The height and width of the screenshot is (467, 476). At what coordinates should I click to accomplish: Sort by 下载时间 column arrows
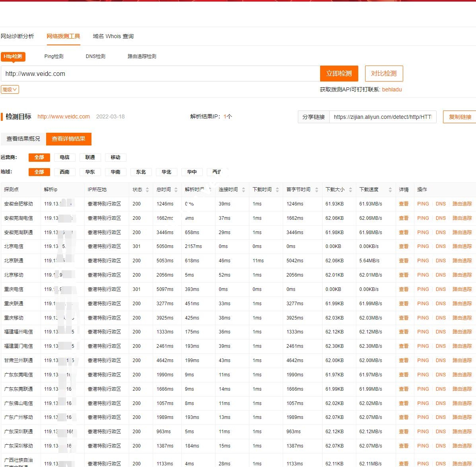click(277, 190)
